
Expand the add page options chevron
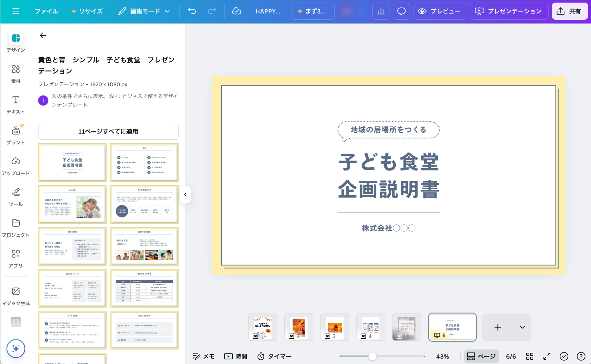pyautogui.click(x=522, y=327)
